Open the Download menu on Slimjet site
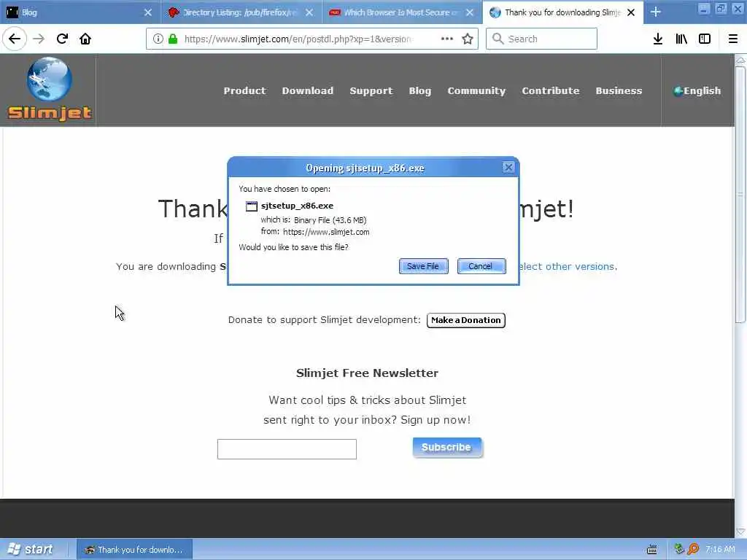The image size is (747, 560). [308, 90]
